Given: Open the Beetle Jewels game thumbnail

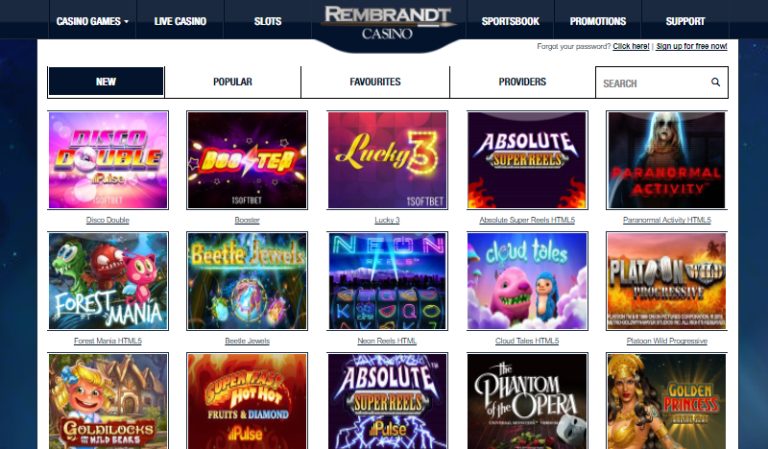Looking at the screenshot, I should tap(247, 281).
